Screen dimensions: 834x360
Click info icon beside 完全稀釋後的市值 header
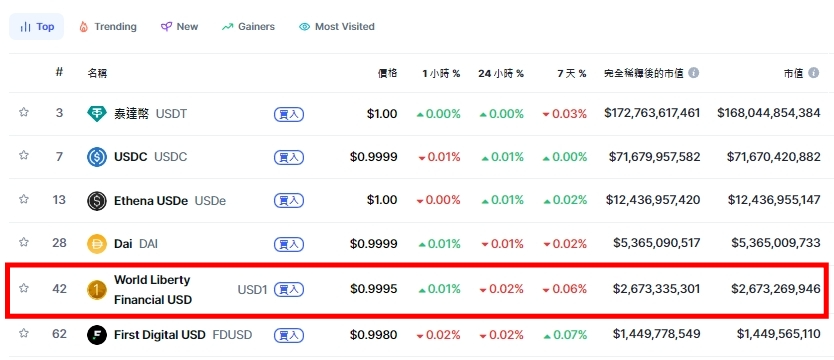pyautogui.click(x=694, y=73)
